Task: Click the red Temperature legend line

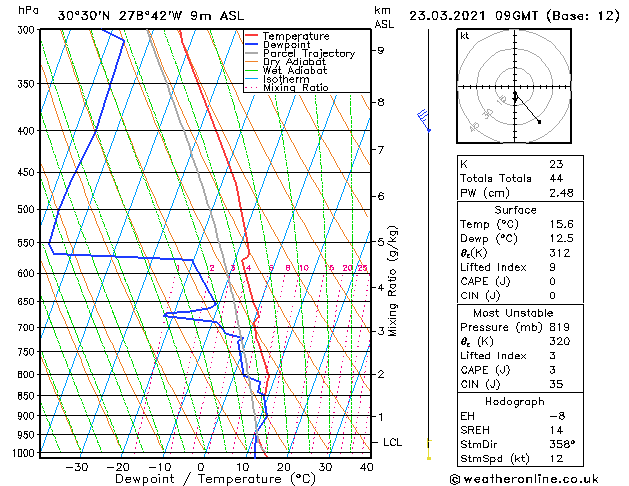Action: 251,36
